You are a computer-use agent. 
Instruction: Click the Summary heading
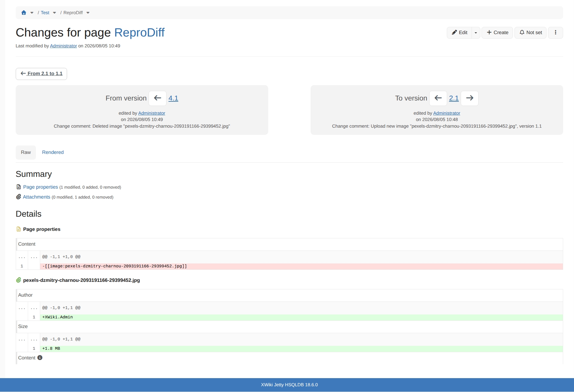(34, 174)
